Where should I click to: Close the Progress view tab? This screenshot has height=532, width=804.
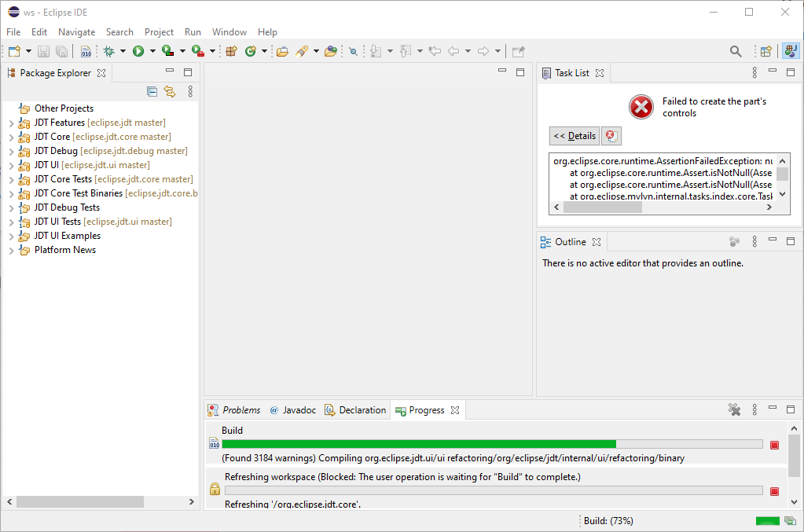coord(455,410)
